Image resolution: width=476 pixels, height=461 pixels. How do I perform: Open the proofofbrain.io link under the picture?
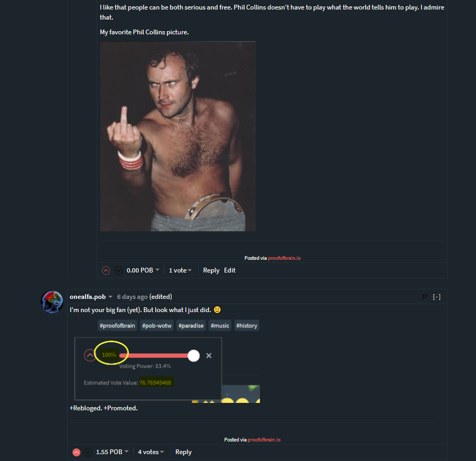coord(284,258)
